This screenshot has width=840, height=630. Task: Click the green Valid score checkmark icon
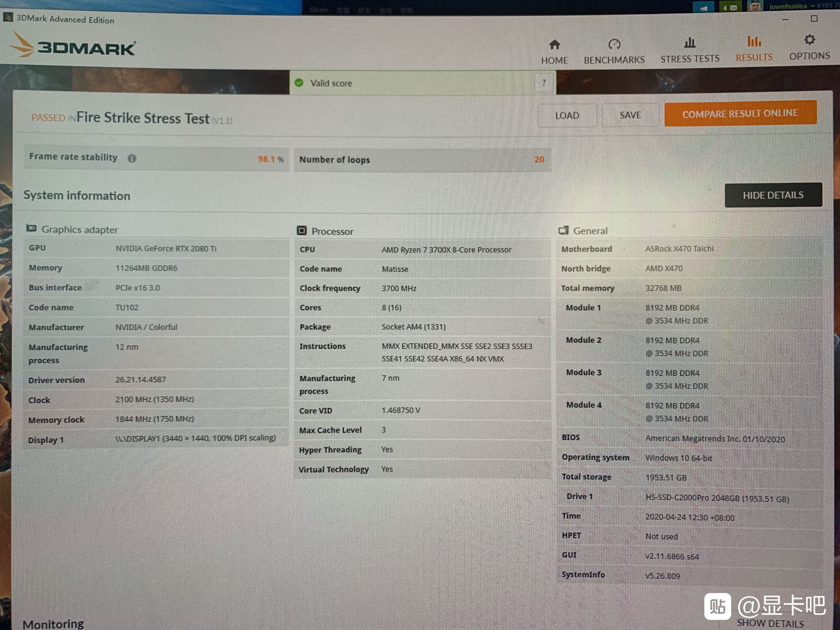click(x=299, y=83)
